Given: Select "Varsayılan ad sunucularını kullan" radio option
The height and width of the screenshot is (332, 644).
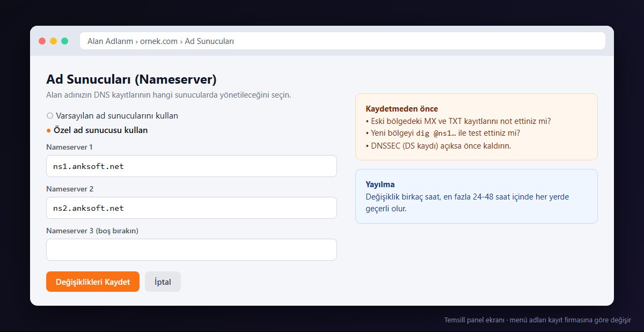Looking at the screenshot, I should (113, 116).
